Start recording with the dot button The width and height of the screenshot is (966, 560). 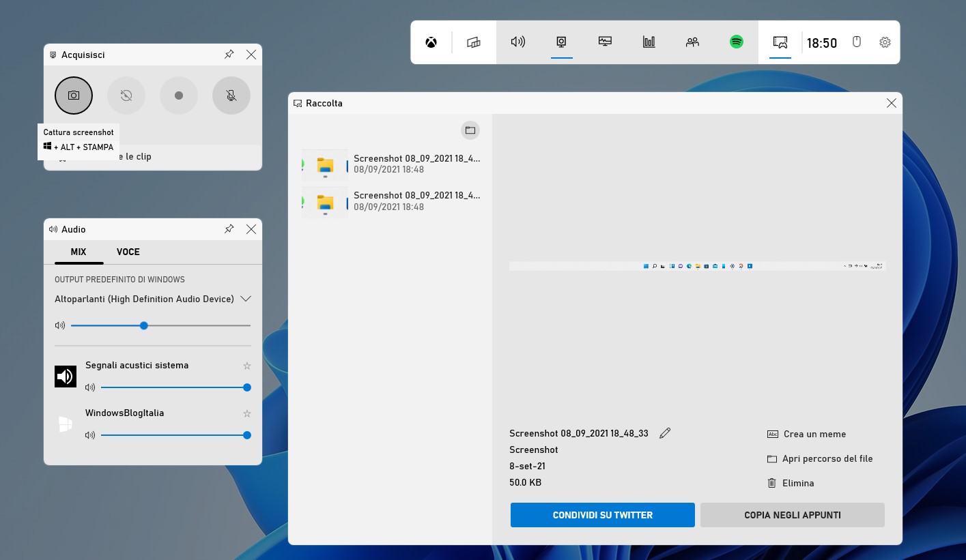tap(179, 95)
